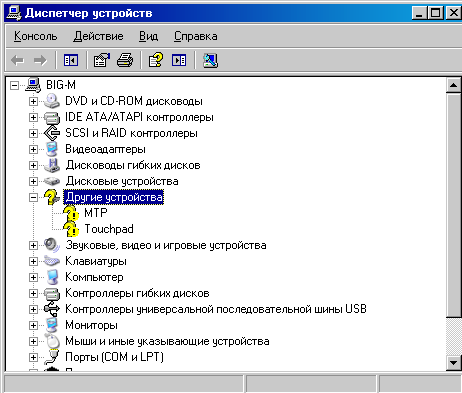Click the Forward arrow toolbar icon
The image size is (462, 393).
40,61
